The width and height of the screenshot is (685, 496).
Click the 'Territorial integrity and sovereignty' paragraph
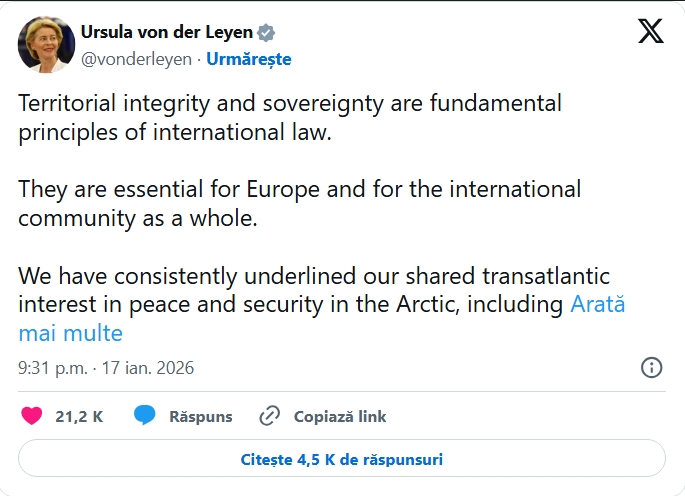(x=290, y=117)
